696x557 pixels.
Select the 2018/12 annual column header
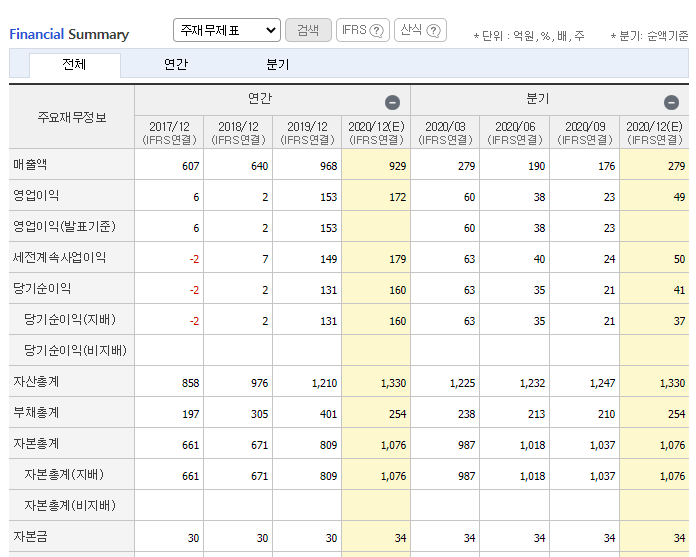click(x=238, y=133)
